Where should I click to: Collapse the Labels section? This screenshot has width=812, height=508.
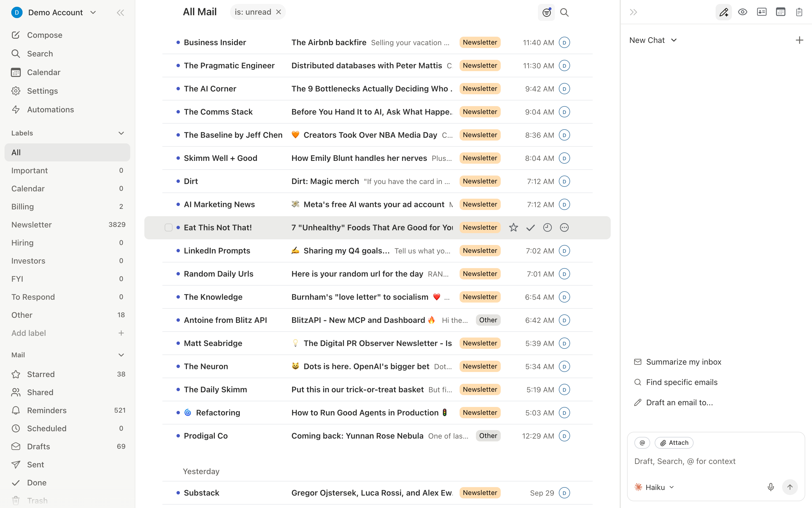point(121,133)
